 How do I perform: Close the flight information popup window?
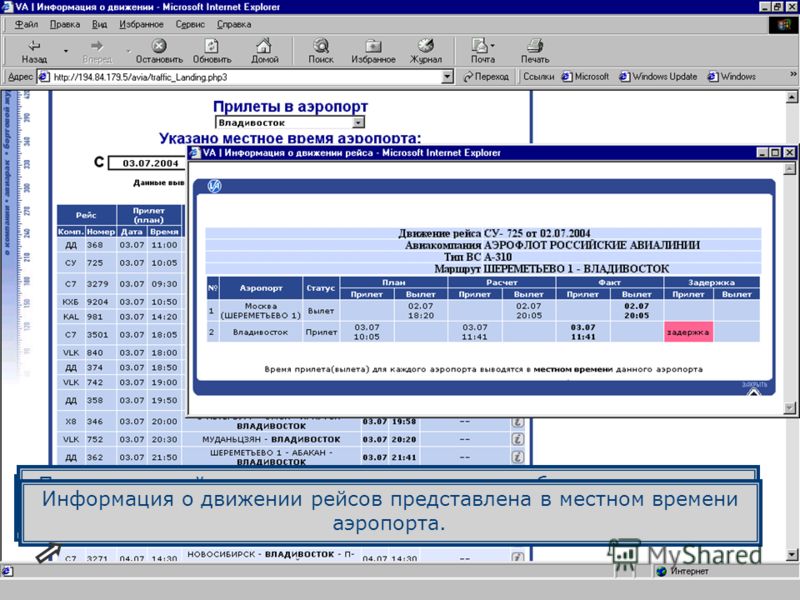point(789,153)
